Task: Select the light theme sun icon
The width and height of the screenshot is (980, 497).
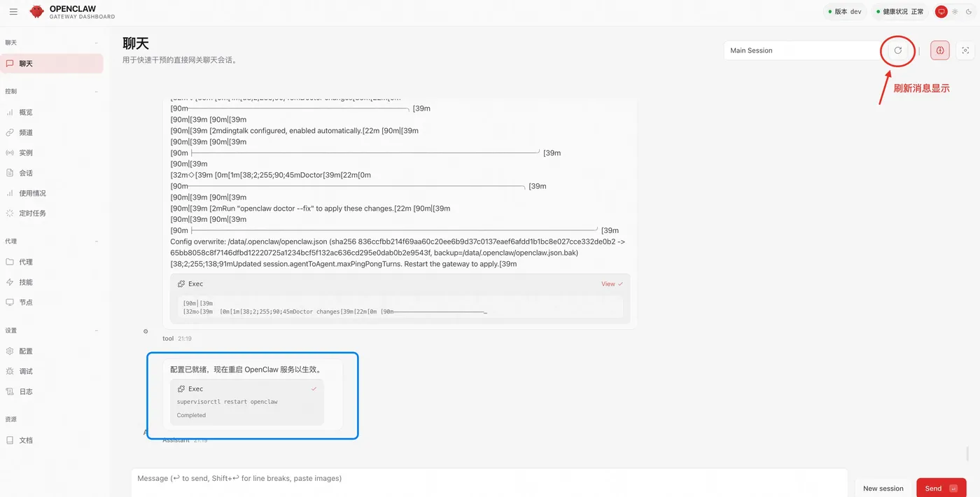Action: pyautogui.click(x=955, y=12)
